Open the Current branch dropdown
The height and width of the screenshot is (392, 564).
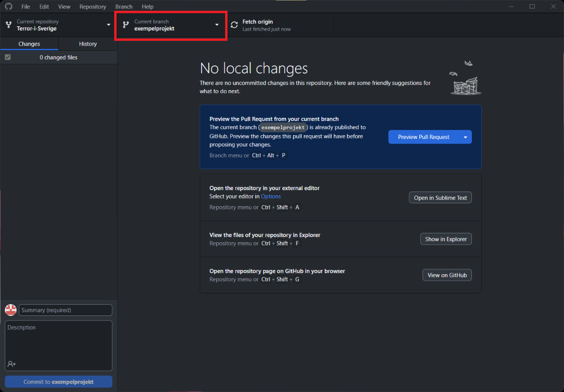(x=171, y=25)
